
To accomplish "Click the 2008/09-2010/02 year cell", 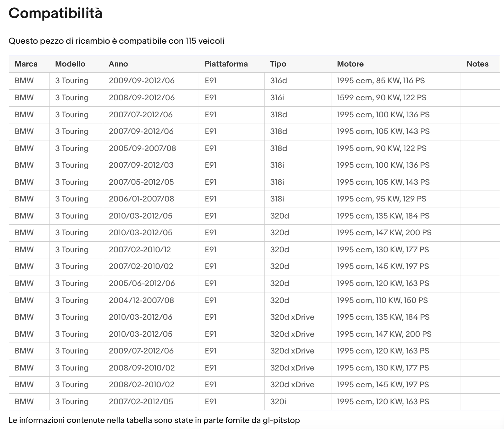I will tap(151, 368).
